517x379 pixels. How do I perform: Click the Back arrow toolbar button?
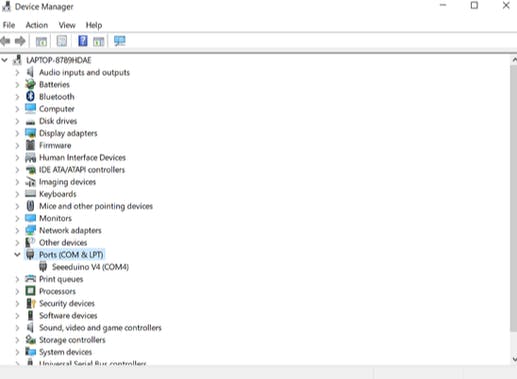5,41
